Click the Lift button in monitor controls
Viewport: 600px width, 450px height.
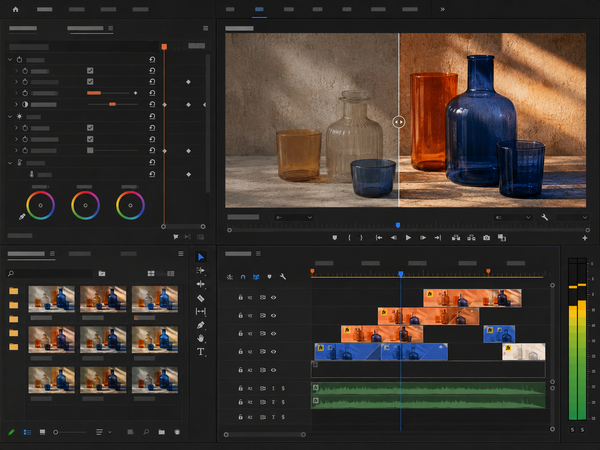456,238
